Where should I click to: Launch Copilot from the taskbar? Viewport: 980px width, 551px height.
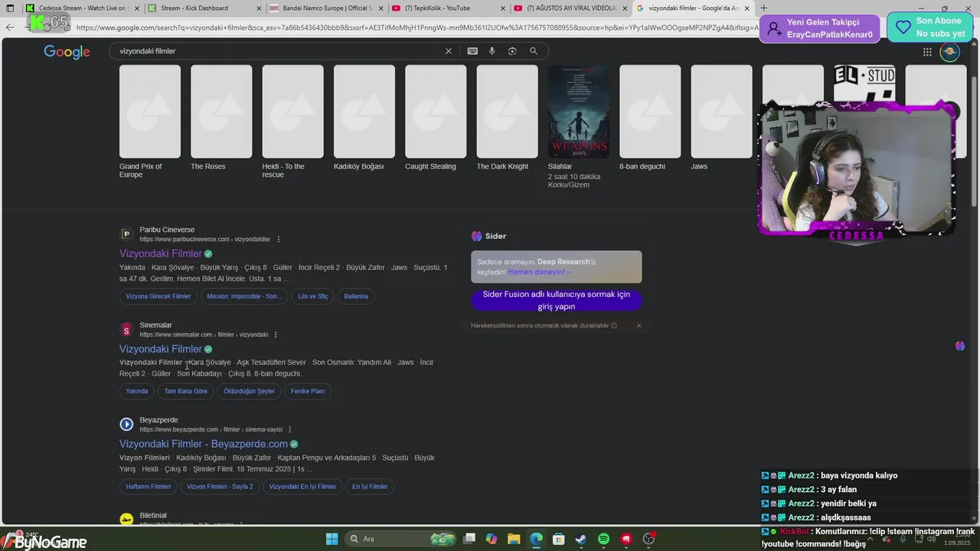pos(492,539)
